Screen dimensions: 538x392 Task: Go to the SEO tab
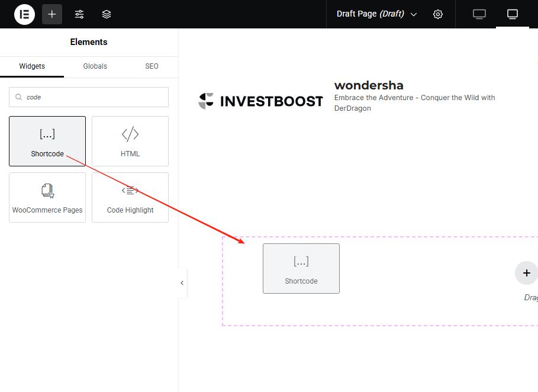152,66
